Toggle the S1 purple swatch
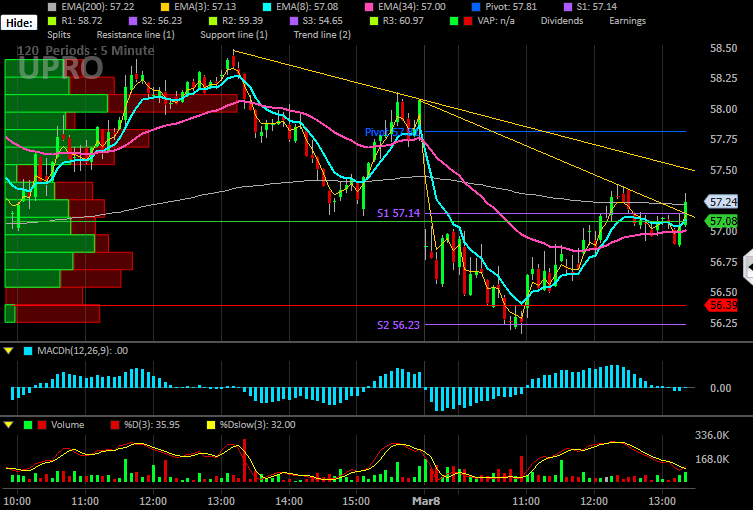This screenshot has width=753, height=510. [567, 7]
